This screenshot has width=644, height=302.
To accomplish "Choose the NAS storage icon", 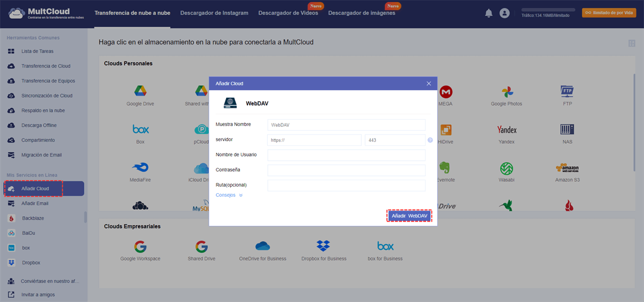I will click(x=568, y=129).
